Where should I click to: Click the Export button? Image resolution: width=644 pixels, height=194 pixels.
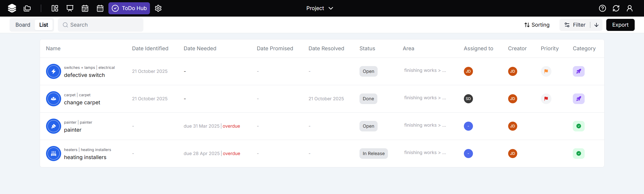click(620, 25)
